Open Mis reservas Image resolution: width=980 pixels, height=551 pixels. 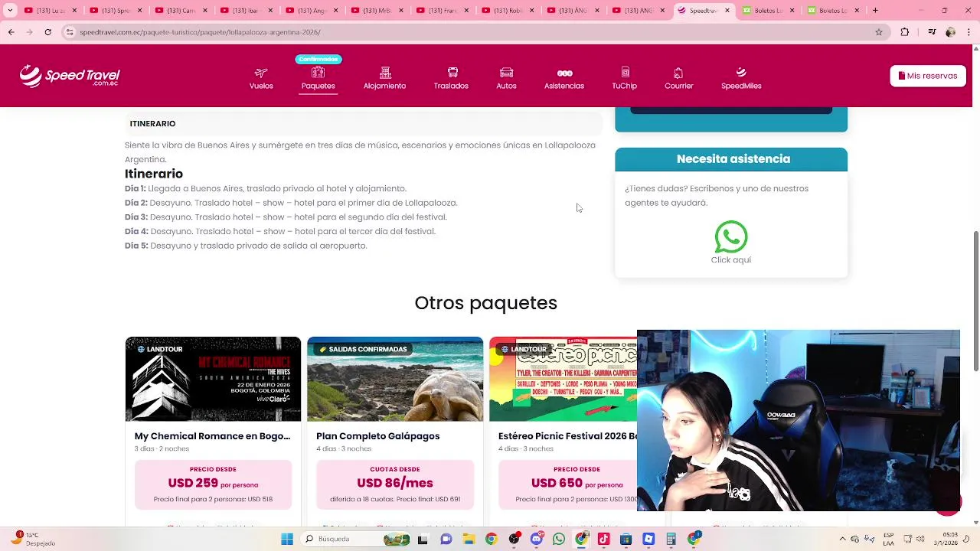pos(928,76)
